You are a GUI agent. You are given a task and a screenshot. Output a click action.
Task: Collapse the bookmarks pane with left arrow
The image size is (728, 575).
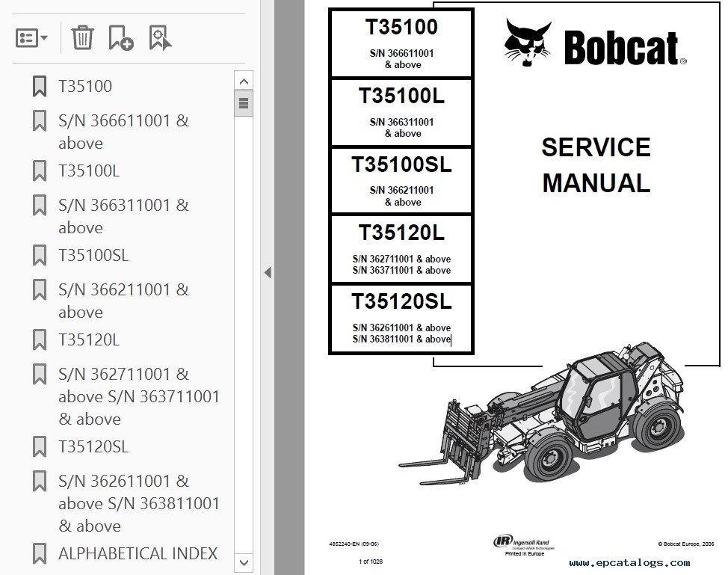point(268,273)
